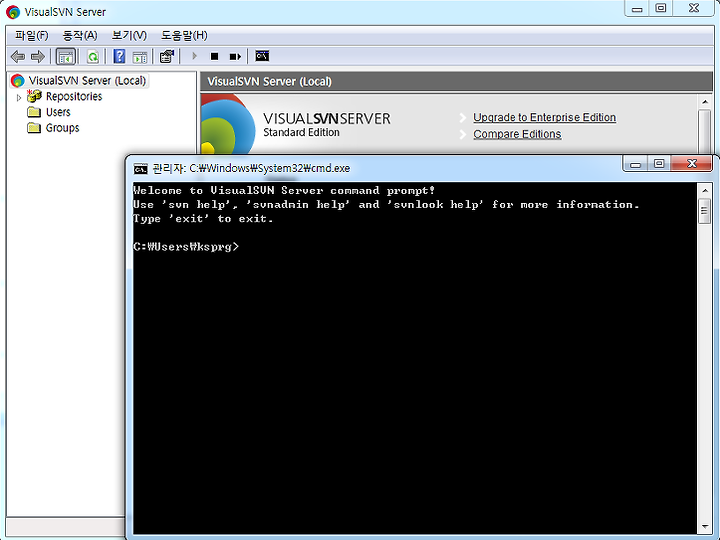Click the 'Use svn help' console line

pos(386,205)
